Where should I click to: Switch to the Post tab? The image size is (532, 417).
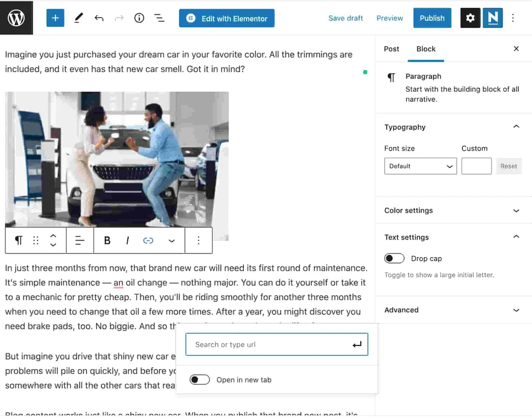pyautogui.click(x=391, y=49)
